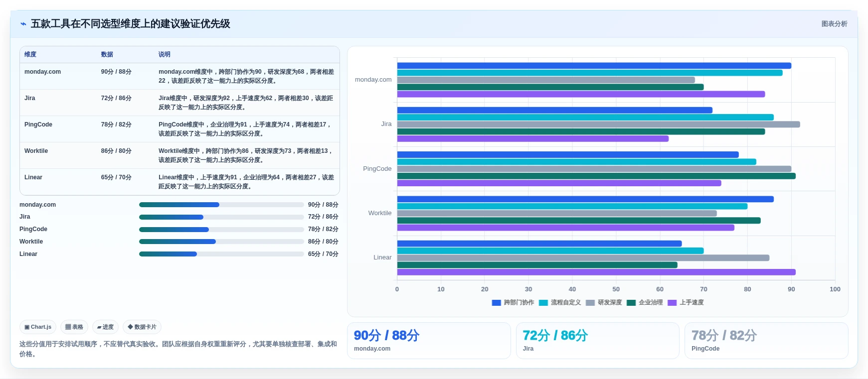Click Jira progress row value 72分 / 86分
This screenshot has width=868, height=379.
[x=323, y=217]
